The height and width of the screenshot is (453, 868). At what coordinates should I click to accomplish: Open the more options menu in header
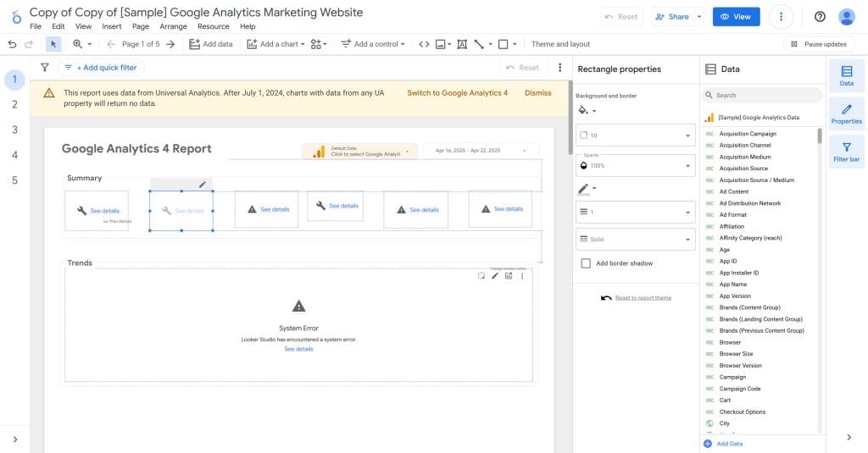(x=781, y=17)
